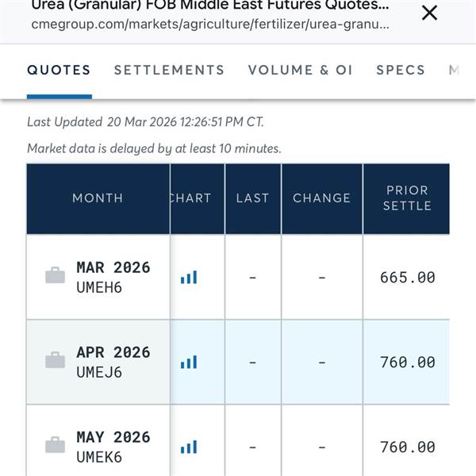Click the Change column header
476x476 pixels.
(321, 198)
